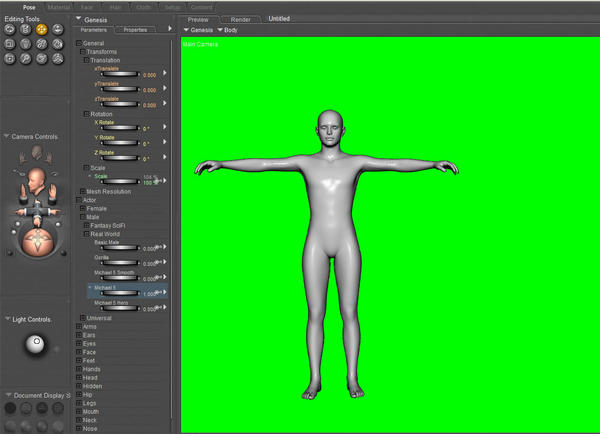Adjust the Michael 5 morph slider

pos(118,293)
